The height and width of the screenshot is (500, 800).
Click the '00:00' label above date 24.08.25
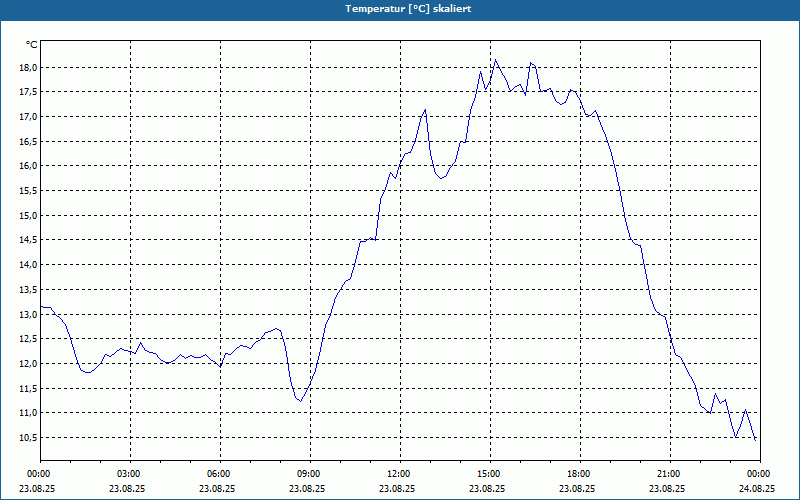click(x=760, y=474)
